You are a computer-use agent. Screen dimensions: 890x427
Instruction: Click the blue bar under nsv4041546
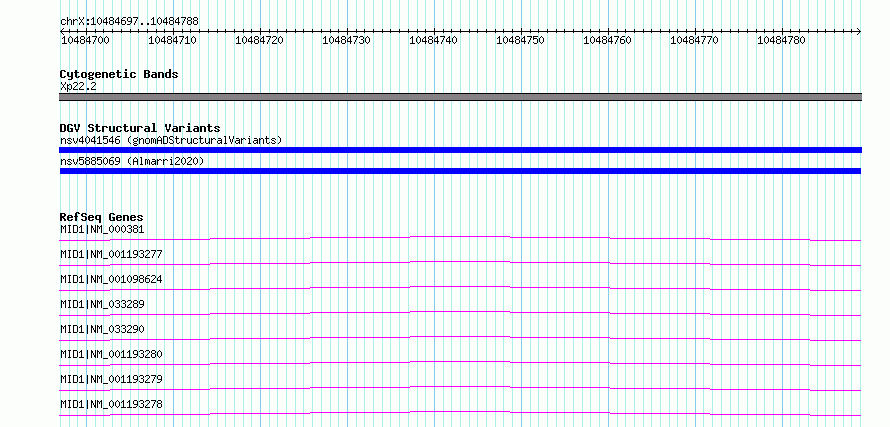click(x=460, y=150)
